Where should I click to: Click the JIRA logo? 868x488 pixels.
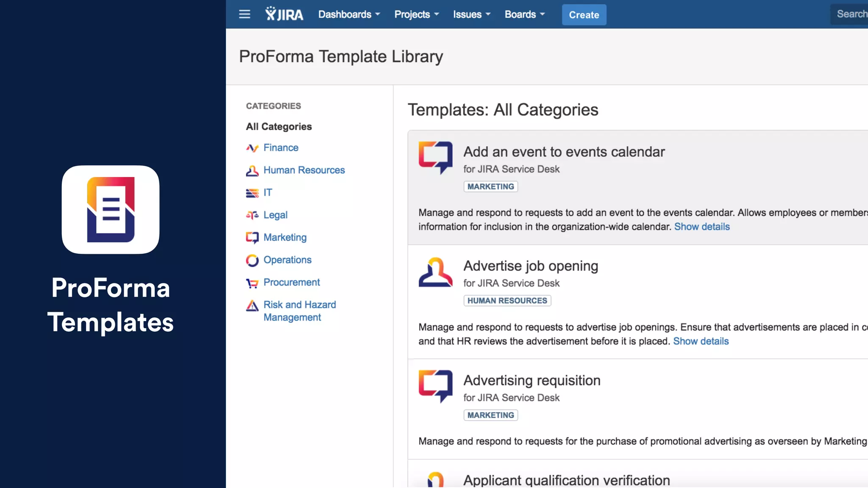pos(284,14)
